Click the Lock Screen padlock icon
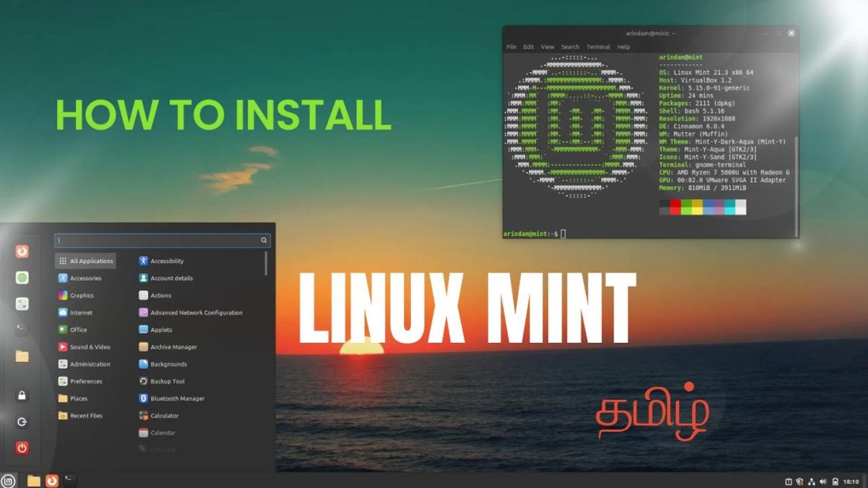868x488 pixels. click(22, 395)
